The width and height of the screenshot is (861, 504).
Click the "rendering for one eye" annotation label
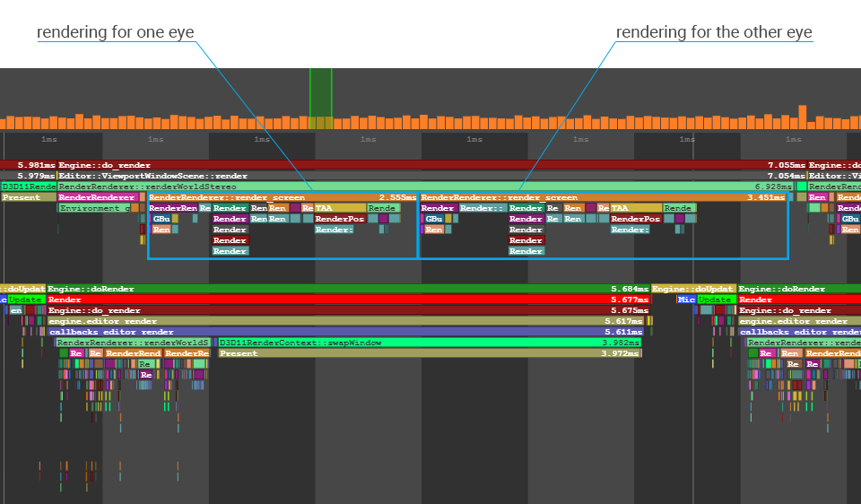point(115,32)
